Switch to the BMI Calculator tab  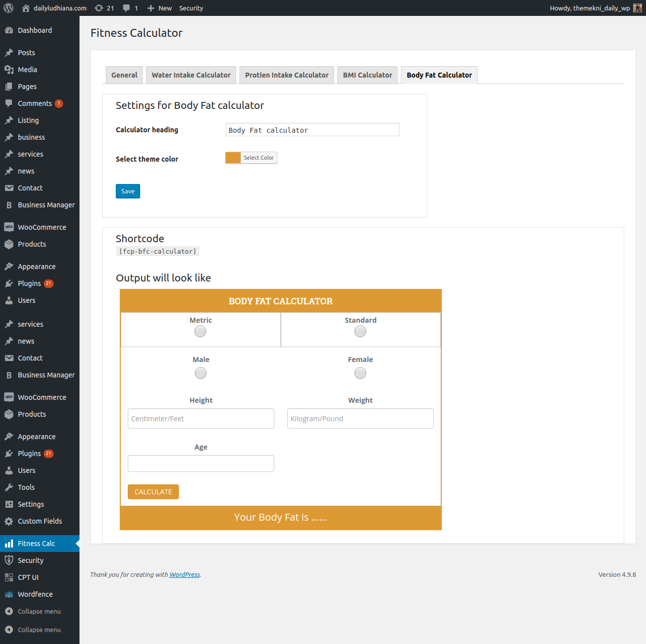(367, 75)
